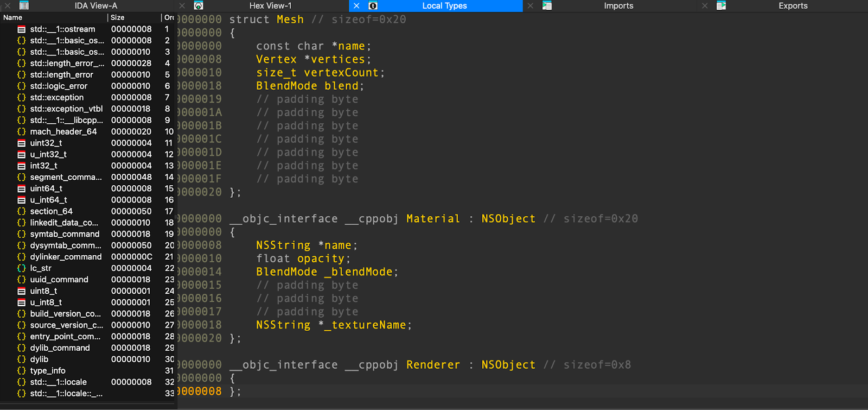Click the Hex View-1 tab icon
The width and height of the screenshot is (868, 410).
(199, 6)
